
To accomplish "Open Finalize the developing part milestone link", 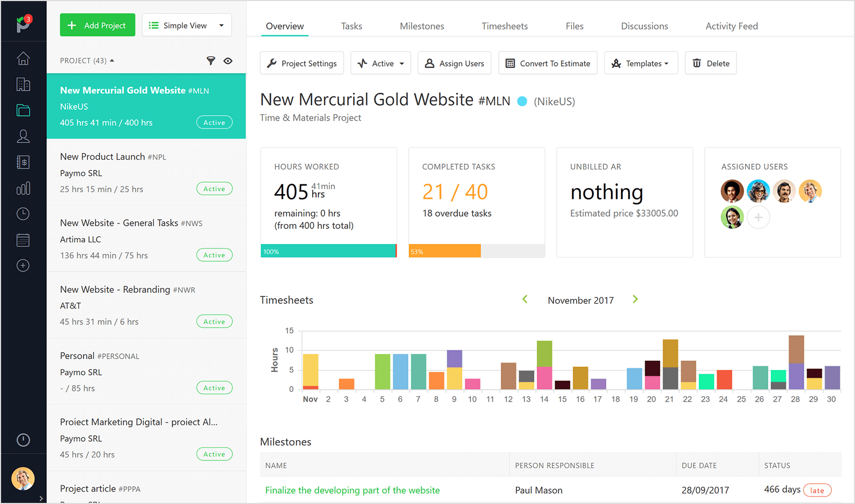I will pos(352,490).
